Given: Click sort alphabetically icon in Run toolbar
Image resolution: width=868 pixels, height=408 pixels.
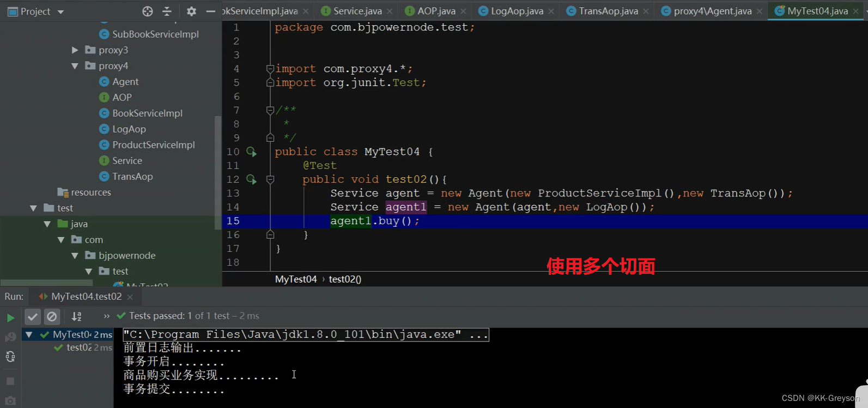Looking at the screenshot, I should point(77,316).
